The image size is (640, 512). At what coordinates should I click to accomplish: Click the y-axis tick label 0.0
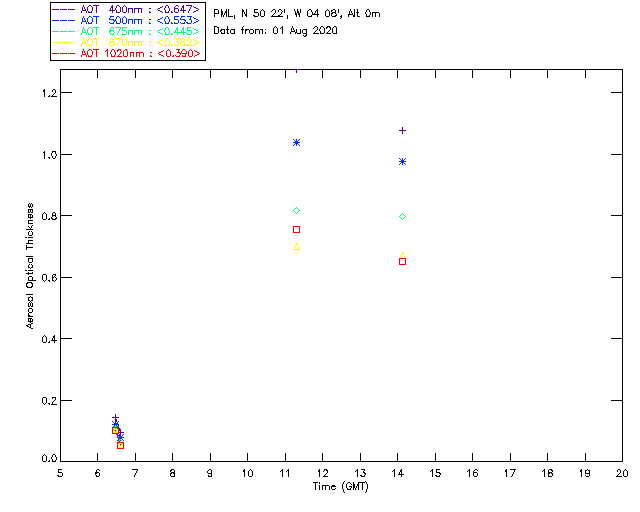coord(49,459)
